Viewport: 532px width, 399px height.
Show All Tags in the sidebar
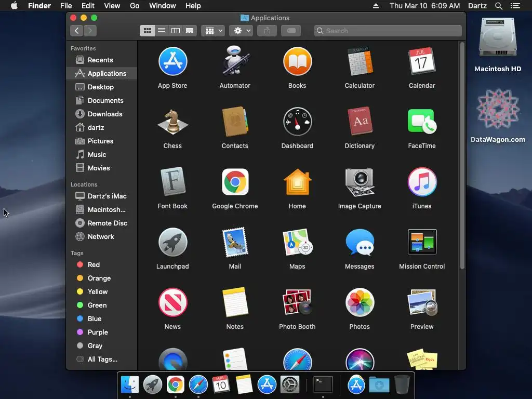[102, 360]
